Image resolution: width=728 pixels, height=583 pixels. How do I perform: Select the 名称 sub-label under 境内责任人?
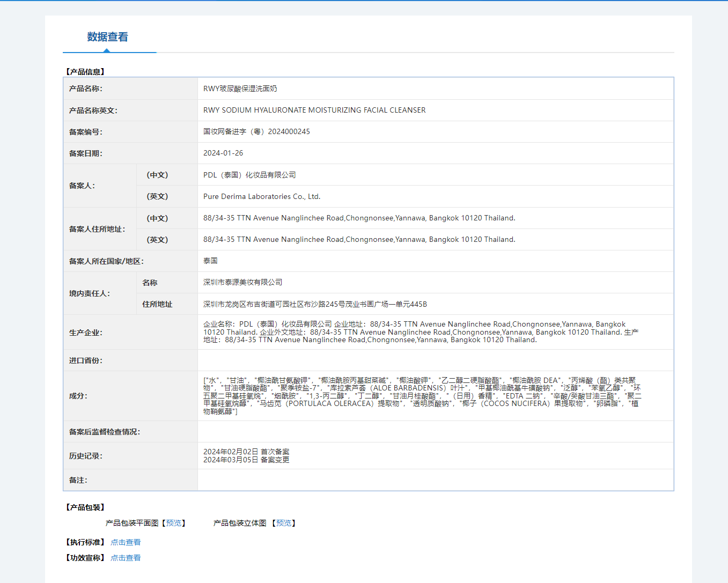point(150,283)
